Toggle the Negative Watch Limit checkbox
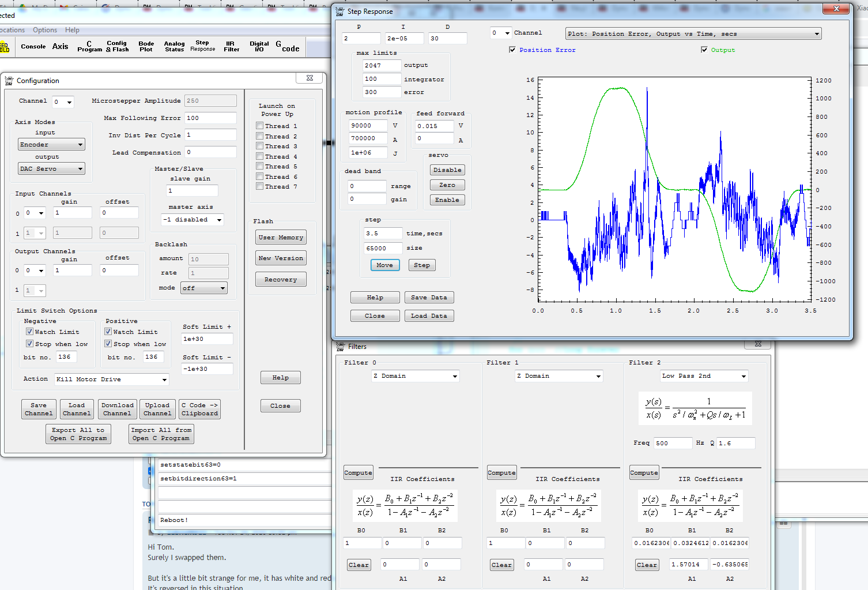Viewport: 868px width, 590px height. tap(29, 332)
